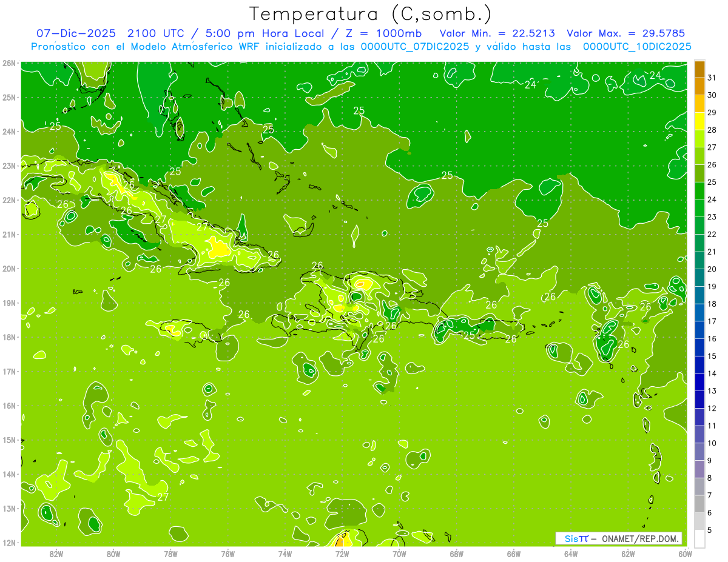Click the 60W longitude axis label
Viewport: 728px width, 562px height.
click(686, 554)
